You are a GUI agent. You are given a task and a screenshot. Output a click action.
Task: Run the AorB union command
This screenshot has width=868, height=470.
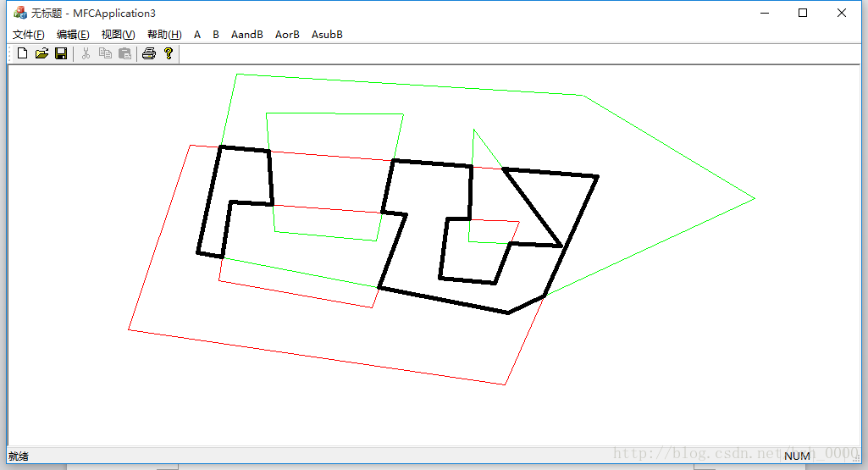click(287, 35)
